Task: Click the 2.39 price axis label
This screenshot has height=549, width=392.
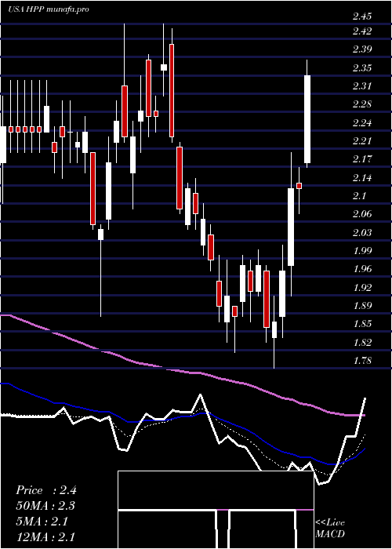Action: coord(362,49)
